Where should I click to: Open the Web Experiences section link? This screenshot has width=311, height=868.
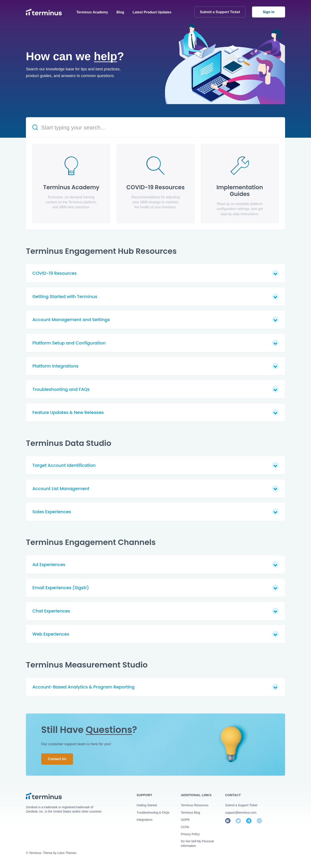51,634
